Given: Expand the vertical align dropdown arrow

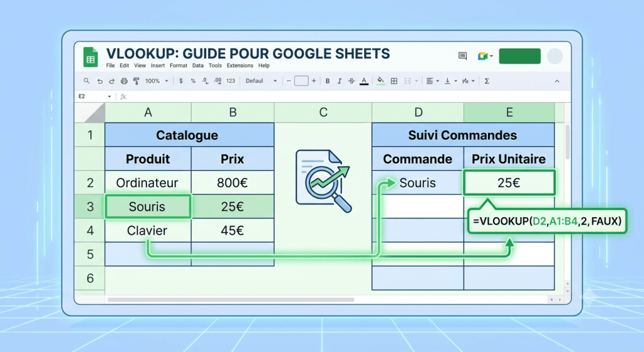Looking at the screenshot, I should (x=456, y=81).
